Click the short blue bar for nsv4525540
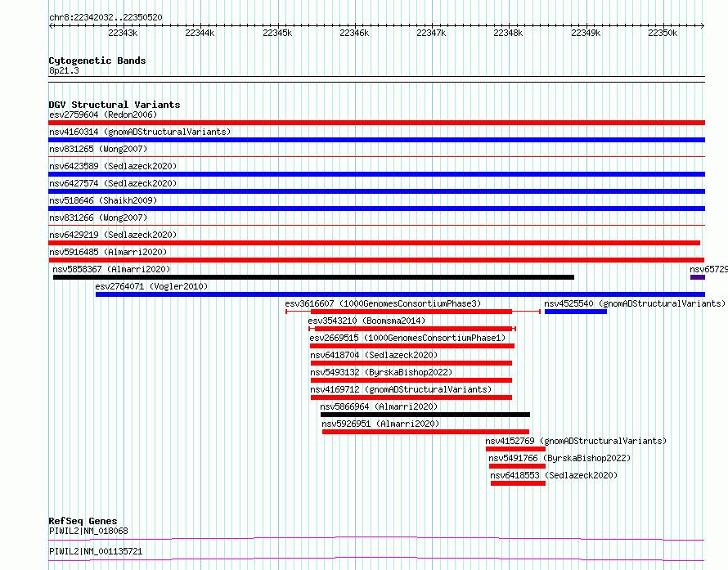728x570 pixels. pos(576,312)
